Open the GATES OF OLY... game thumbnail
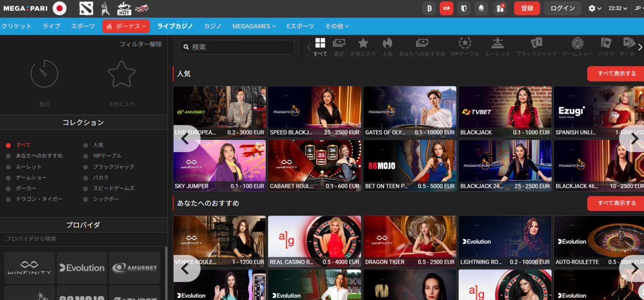This screenshot has width=644, height=300. click(x=410, y=111)
